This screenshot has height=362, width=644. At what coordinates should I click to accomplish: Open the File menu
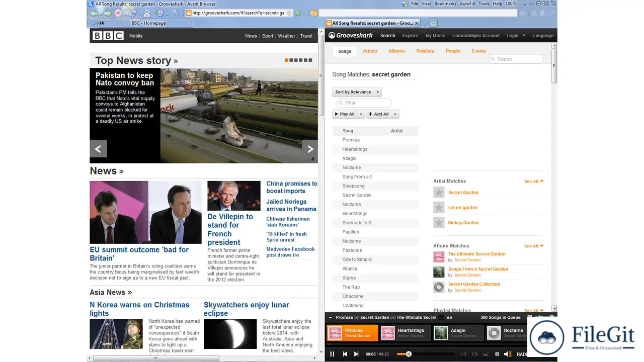click(415, 4)
